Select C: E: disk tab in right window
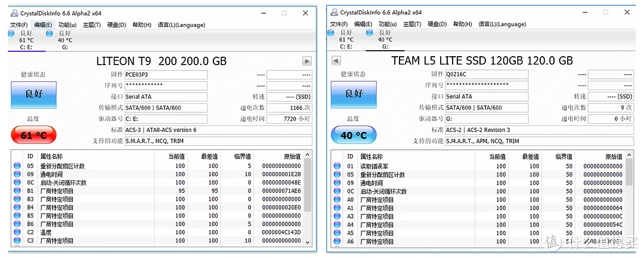Screen dimensions: 644x258 point(346,39)
